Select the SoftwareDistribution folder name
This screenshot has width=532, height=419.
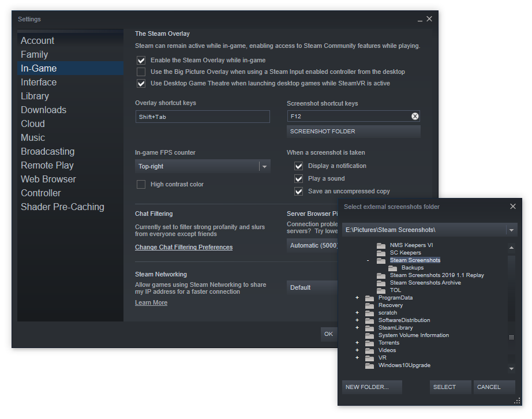pos(404,320)
